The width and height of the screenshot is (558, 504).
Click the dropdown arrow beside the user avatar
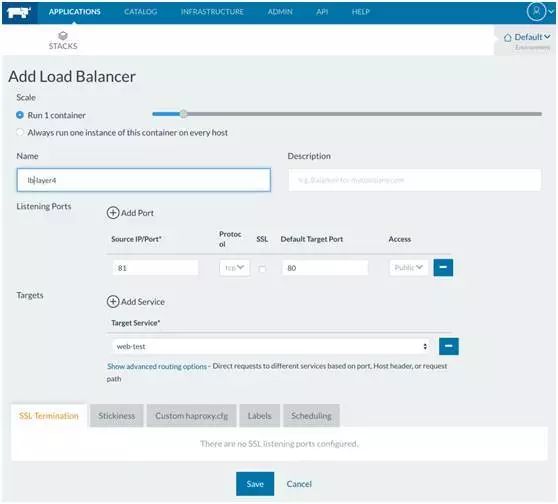pyautogui.click(x=551, y=12)
